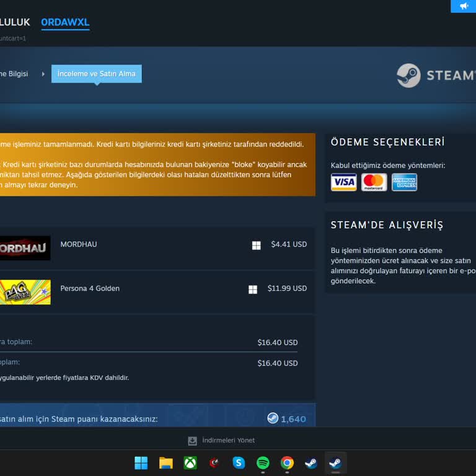Open the Windows Start menu
Image resolution: width=476 pixels, height=476 pixels.
[141, 463]
